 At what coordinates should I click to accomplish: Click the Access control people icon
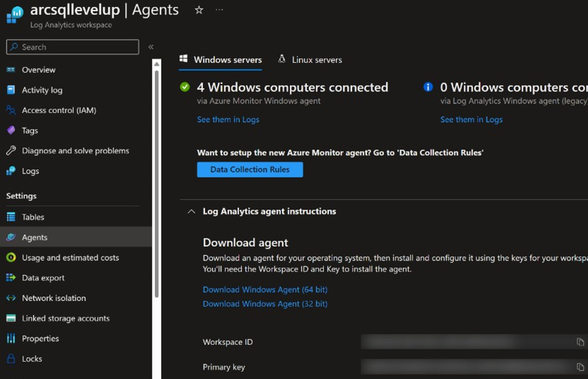(11, 110)
